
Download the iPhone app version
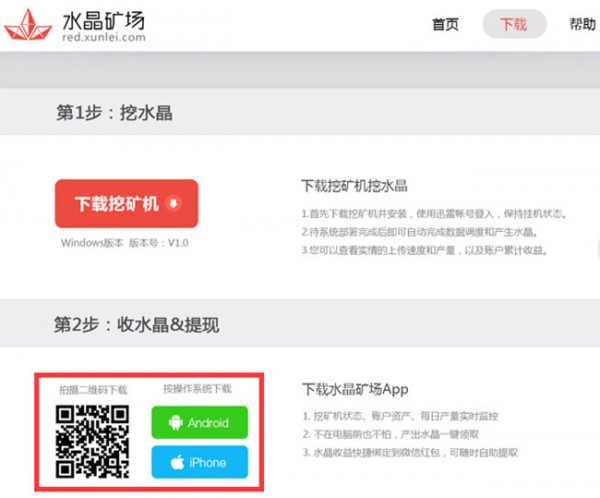tap(200, 462)
